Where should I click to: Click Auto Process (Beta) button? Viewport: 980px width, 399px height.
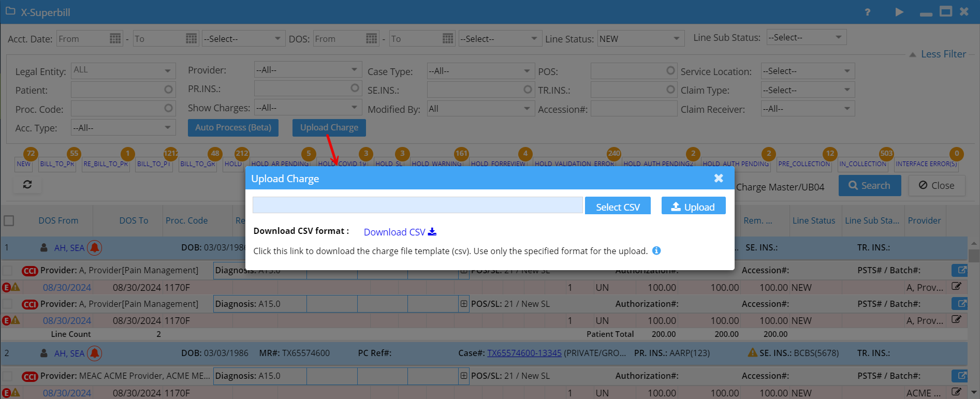(233, 127)
